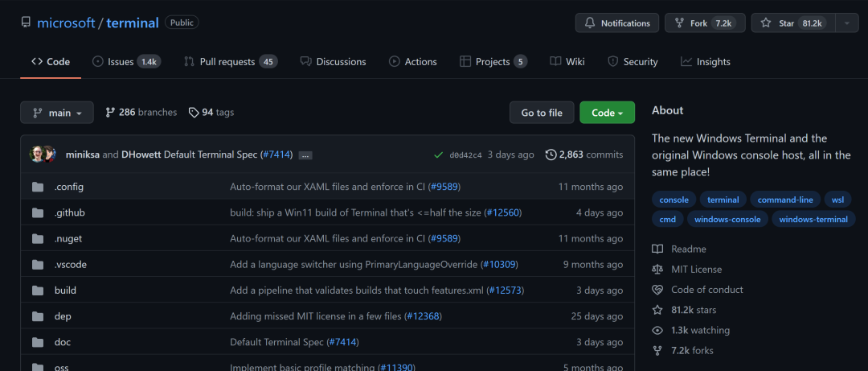Open pull request #12573 link
Viewport: 868px width, 371px height.
pos(505,290)
